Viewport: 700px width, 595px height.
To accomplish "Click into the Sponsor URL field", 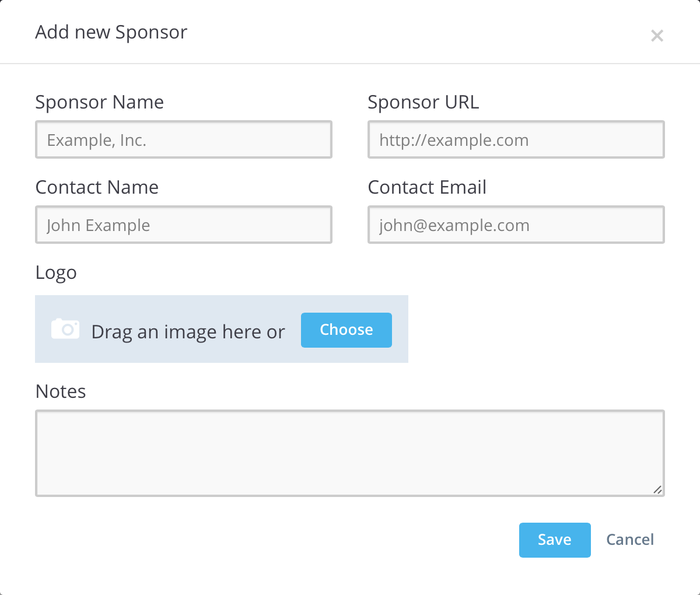I will (x=516, y=140).
